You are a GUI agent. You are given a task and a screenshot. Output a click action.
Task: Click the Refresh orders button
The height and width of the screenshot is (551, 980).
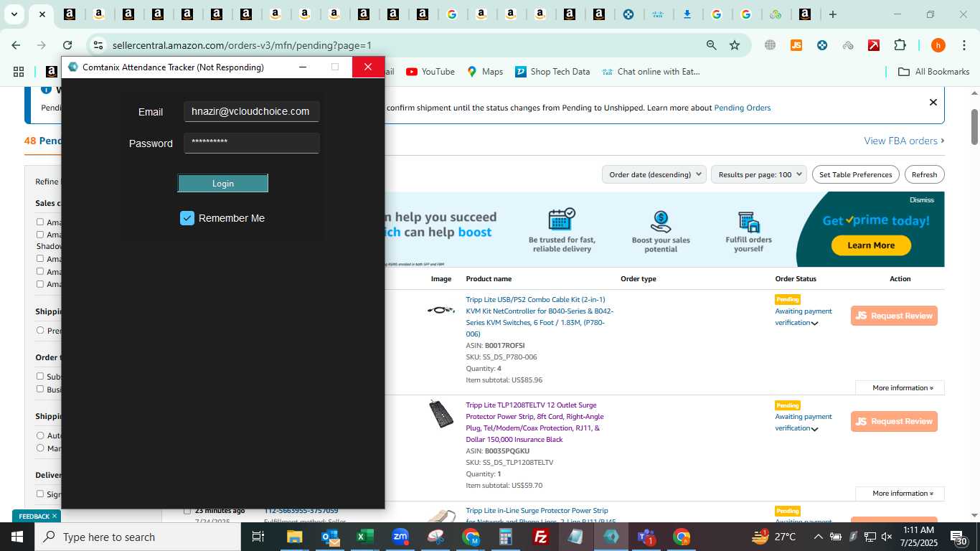point(924,174)
